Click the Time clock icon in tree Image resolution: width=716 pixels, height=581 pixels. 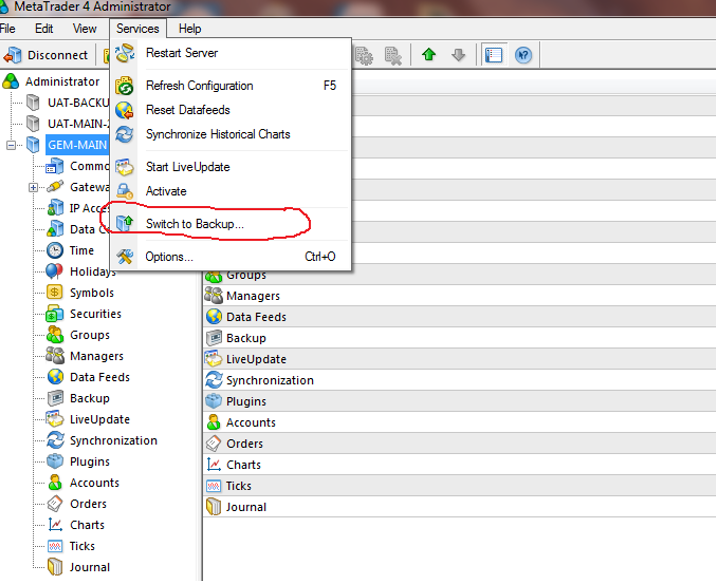coord(55,250)
